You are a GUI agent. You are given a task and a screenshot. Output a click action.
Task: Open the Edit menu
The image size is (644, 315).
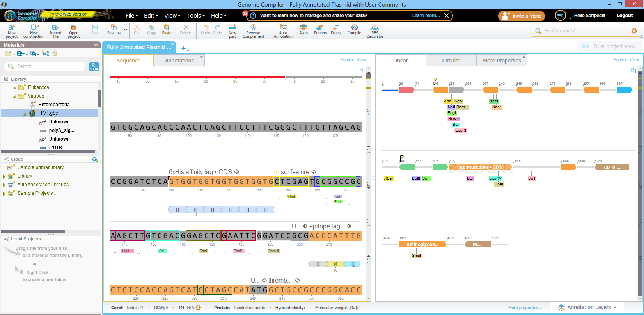151,16
